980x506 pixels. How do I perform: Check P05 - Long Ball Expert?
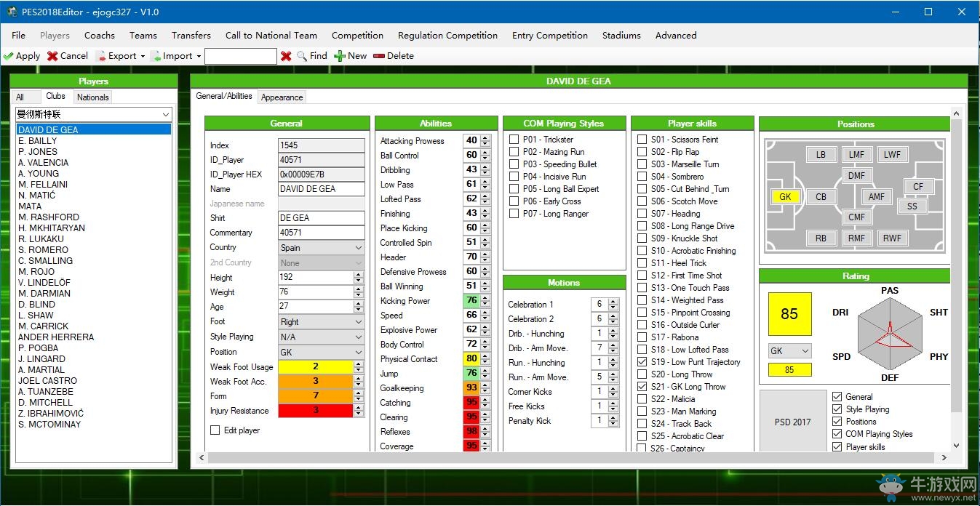514,189
